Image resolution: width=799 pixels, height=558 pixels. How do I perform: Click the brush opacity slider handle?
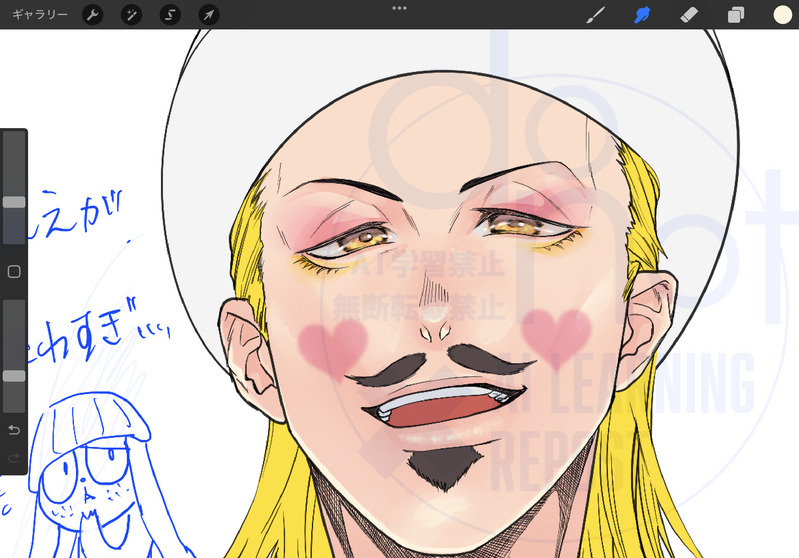pos(14,376)
